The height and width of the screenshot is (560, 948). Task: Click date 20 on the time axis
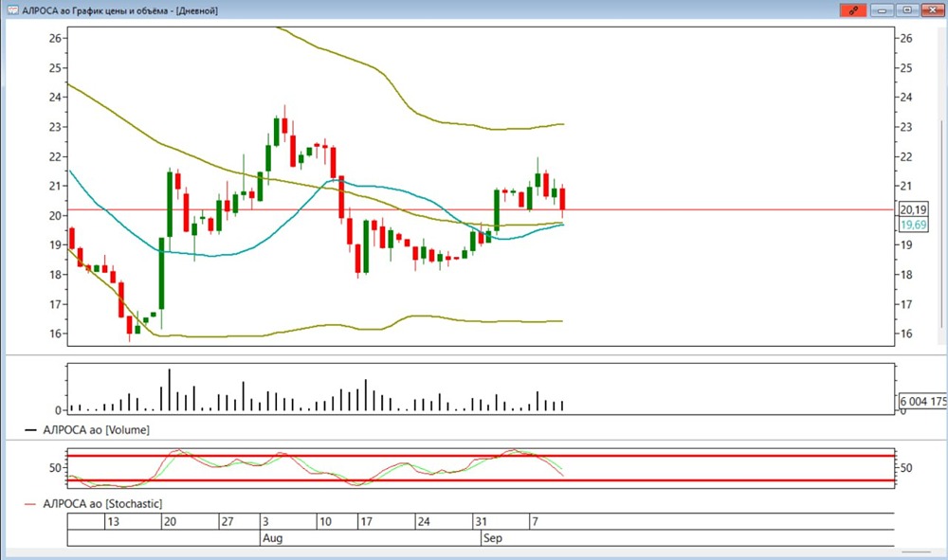(x=170, y=521)
